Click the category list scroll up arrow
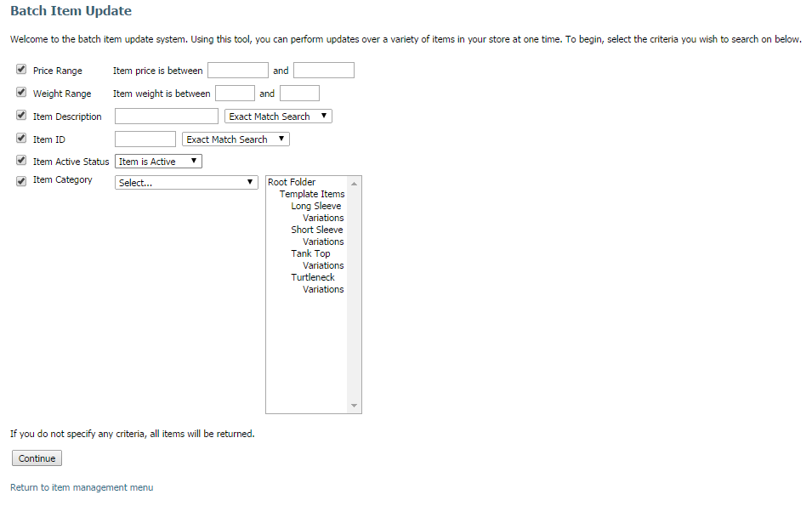812x506 pixels. coord(355,184)
